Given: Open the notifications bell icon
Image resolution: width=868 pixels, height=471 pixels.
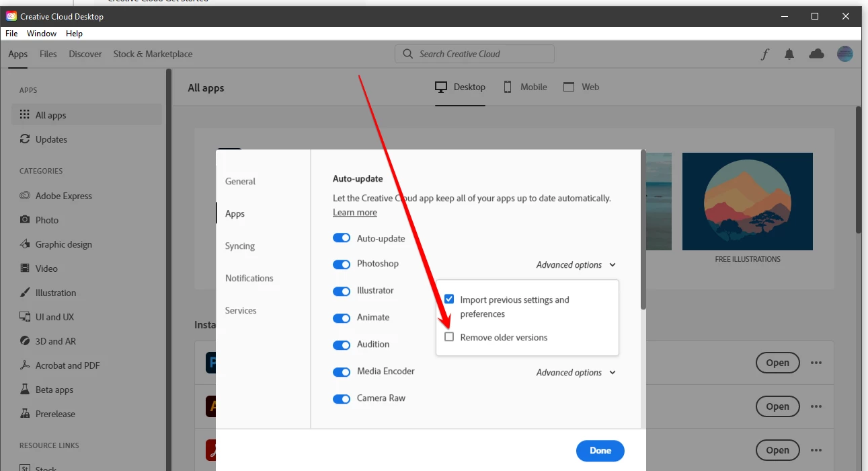Looking at the screenshot, I should point(789,55).
